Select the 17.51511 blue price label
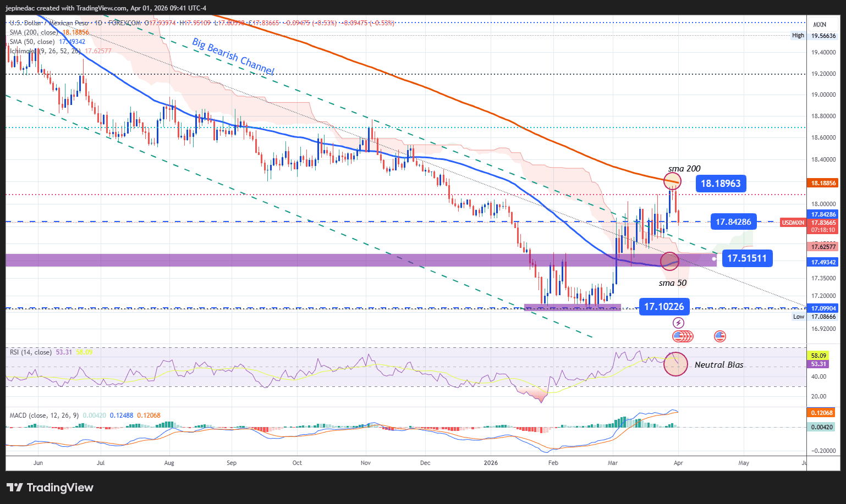Image resolution: width=846 pixels, height=504 pixels. (746, 258)
